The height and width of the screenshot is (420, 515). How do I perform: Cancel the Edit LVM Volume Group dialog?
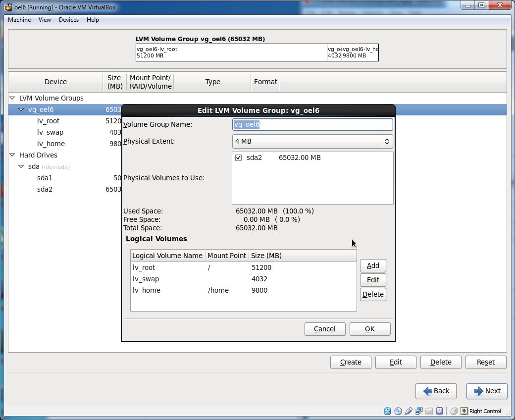click(325, 329)
